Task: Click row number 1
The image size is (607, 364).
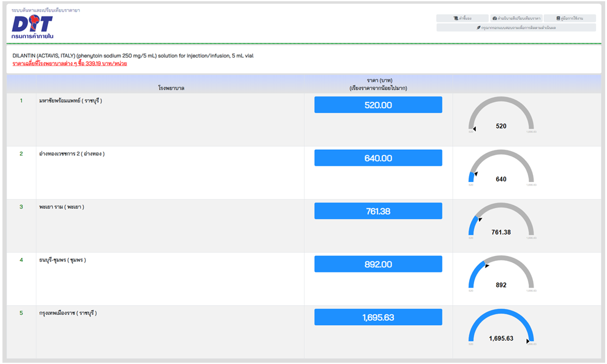Action: click(x=21, y=101)
